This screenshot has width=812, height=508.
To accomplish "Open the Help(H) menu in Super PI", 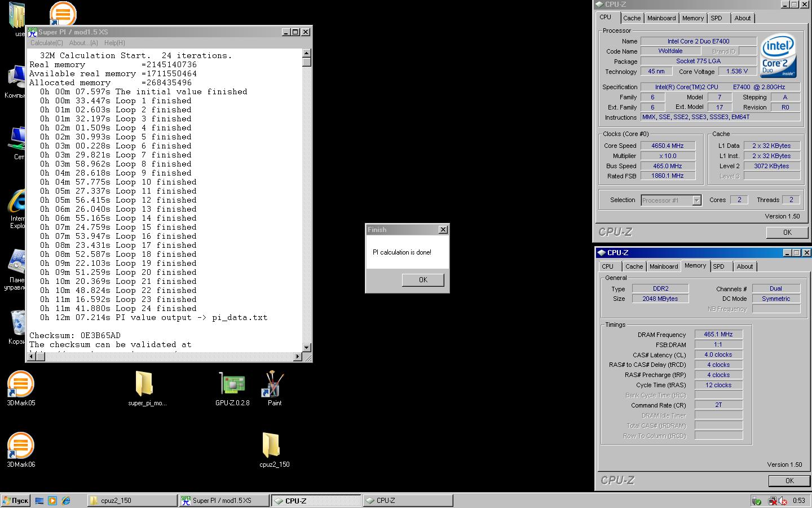I will coord(114,43).
